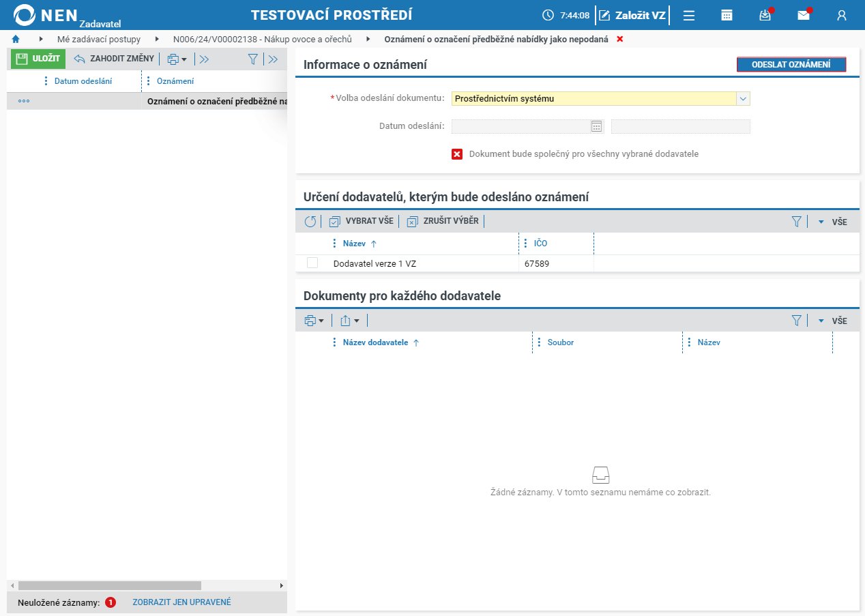The image size is (865, 616).
Task: Go to Mé zadávací postupy breadcrumb
Action: tap(99, 40)
